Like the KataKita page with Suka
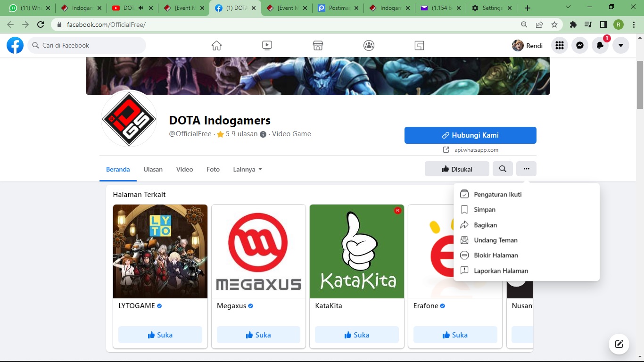Screen dimensions: 644x362 point(357,335)
